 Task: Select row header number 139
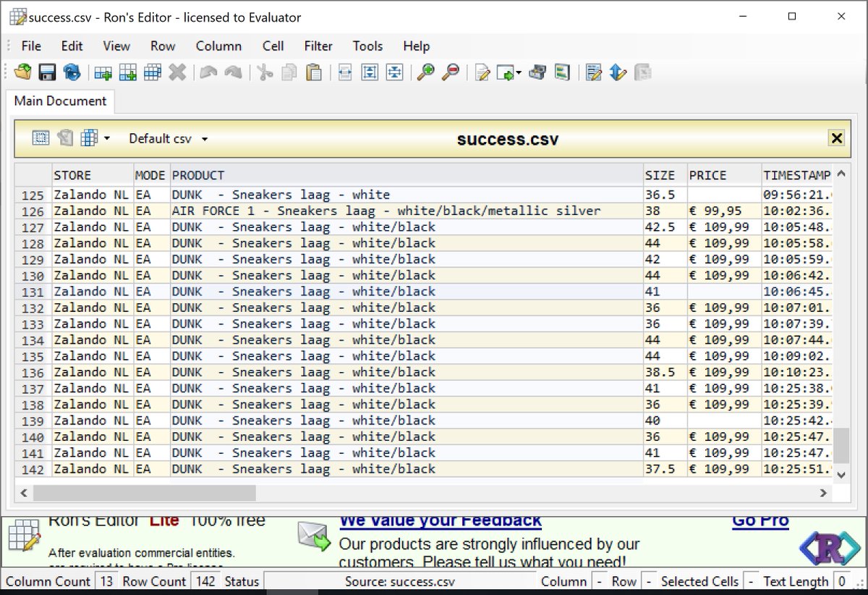pos(33,421)
